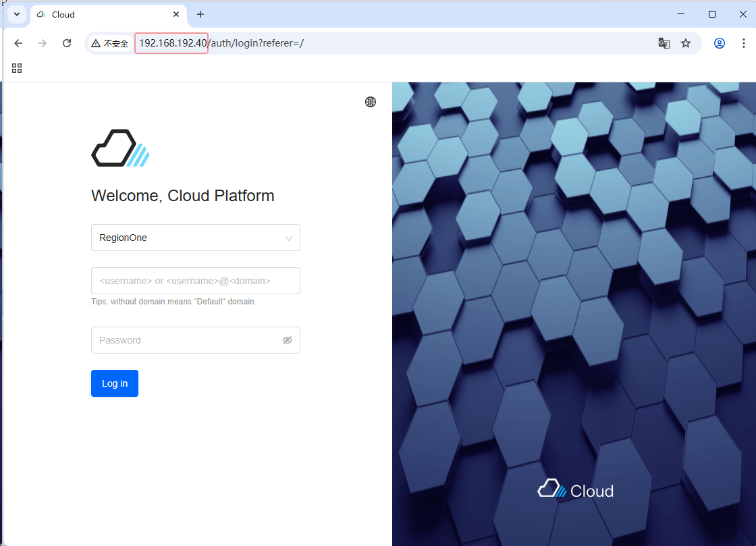Image resolution: width=756 pixels, height=546 pixels.
Task: Click the address bar URL
Action: (x=221, y=43)
